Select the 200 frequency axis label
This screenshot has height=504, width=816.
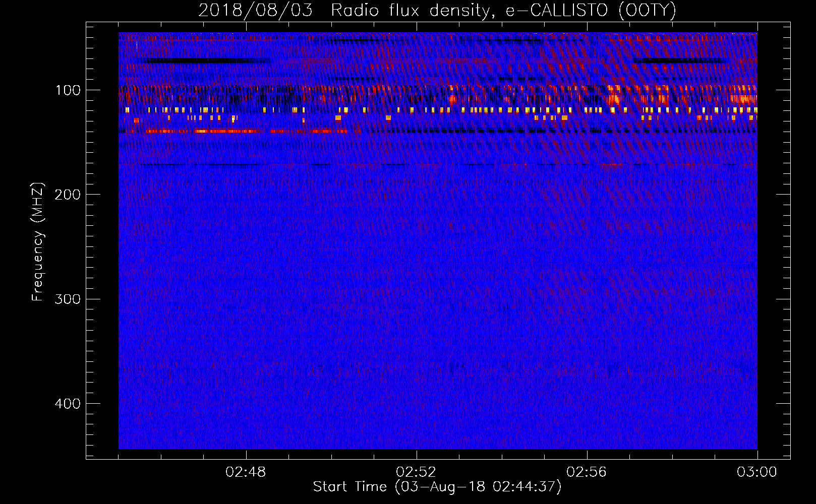click(x=68, y=195)
